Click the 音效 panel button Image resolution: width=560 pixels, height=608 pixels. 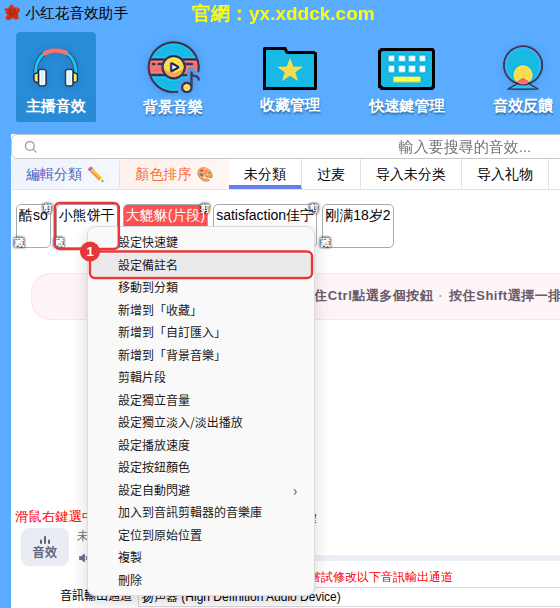[45, 547]
